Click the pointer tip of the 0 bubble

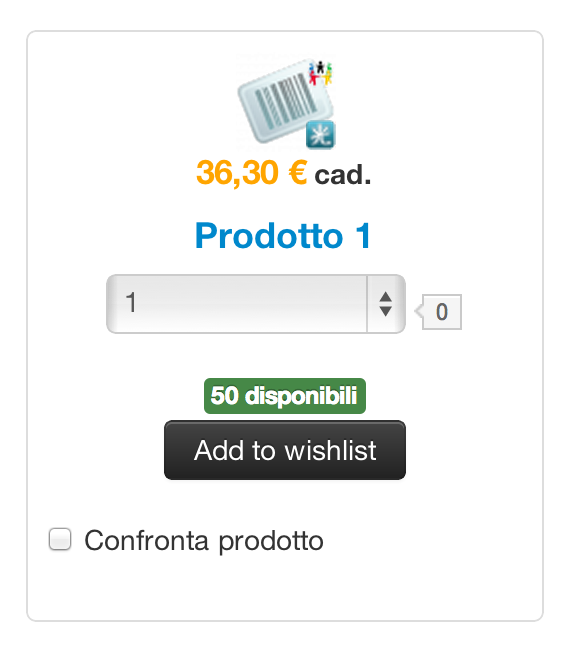coord(418,311)
